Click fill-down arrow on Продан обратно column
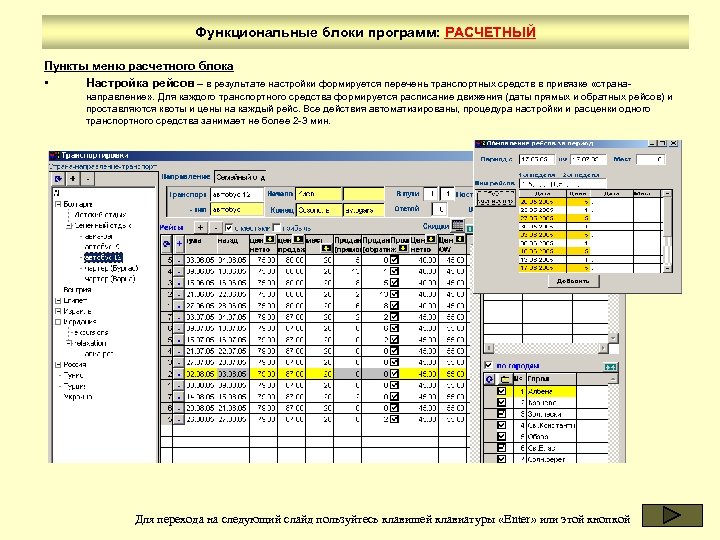This screenshot has width=720, height=540. coord(403,248)
